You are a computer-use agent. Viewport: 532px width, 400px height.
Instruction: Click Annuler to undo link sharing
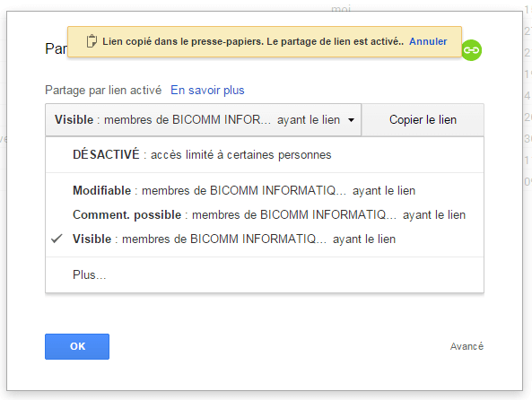click(x=428, y=41)
